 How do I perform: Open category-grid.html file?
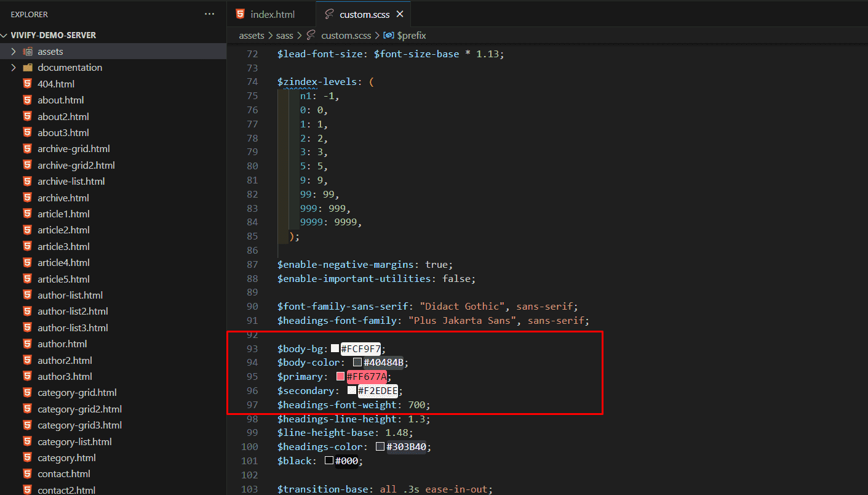77,392
